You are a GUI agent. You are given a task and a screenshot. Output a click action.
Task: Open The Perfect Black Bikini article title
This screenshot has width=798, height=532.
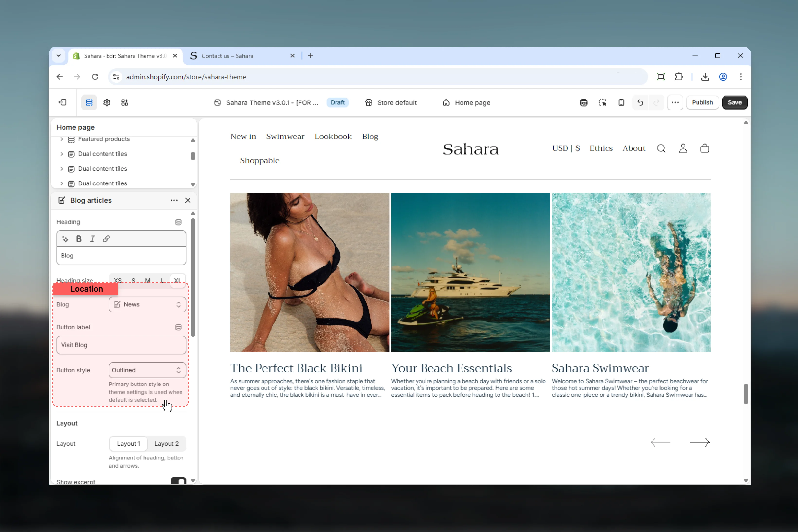click(x=296, y=368)
